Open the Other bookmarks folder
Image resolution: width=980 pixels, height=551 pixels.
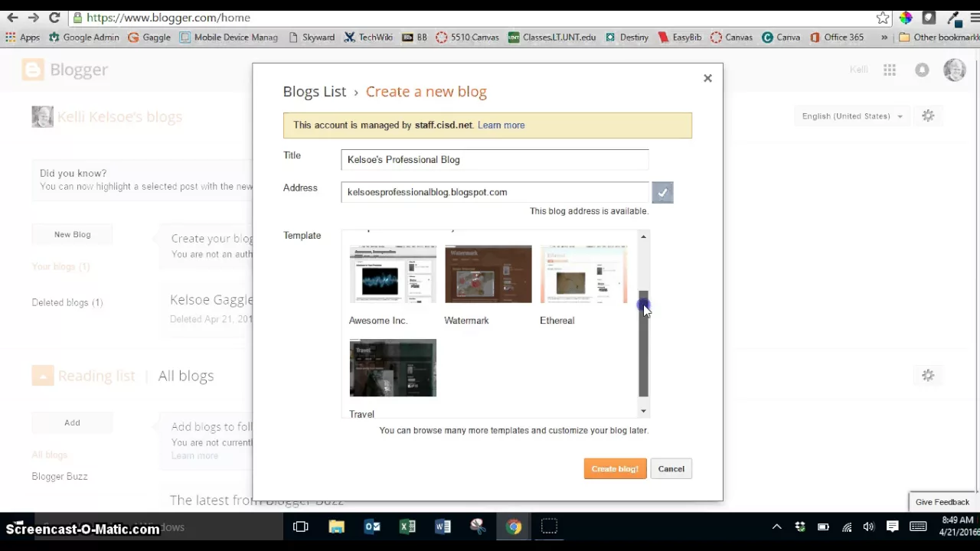click(x=939, y=37)
